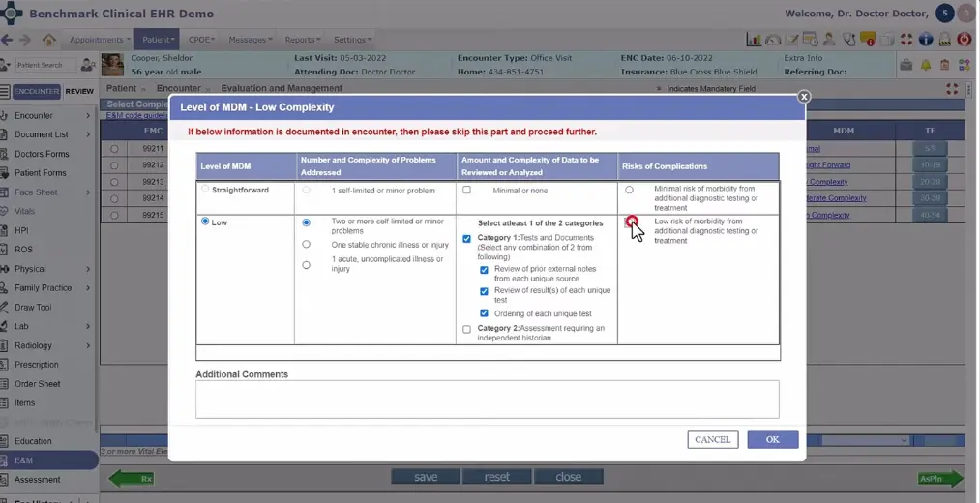Expand the Encounter sidebar arrow
980x503 pixels.
click(x=88, y=116)
